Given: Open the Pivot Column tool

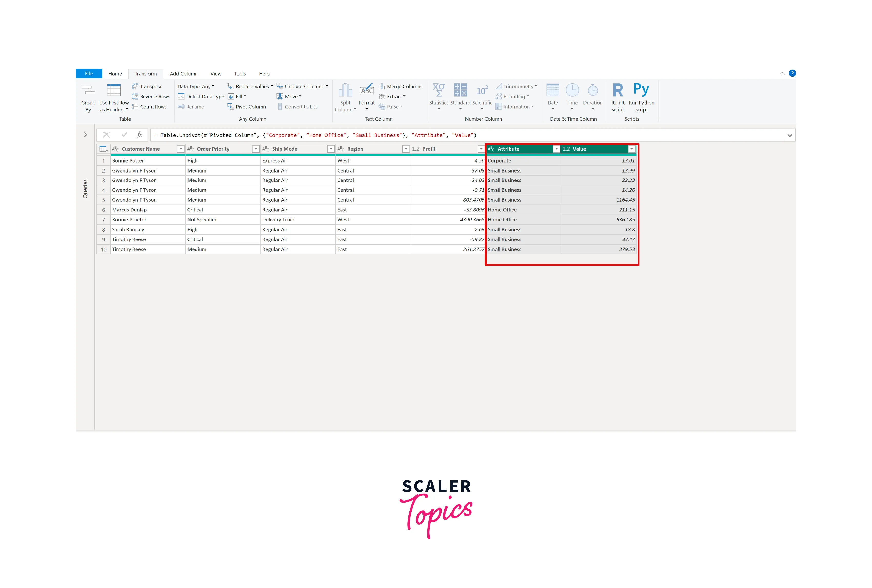Looking at the screenshot, I should 247,106.
